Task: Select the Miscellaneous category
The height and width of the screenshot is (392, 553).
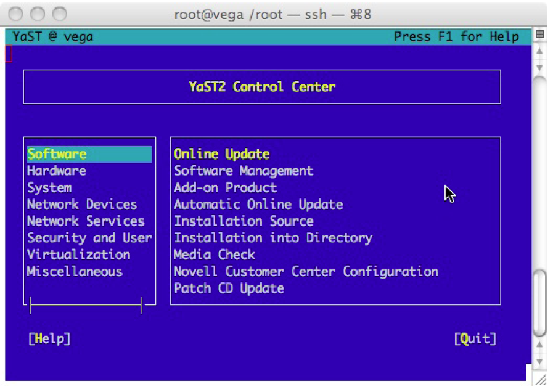Action: click(x=75, y=271)
